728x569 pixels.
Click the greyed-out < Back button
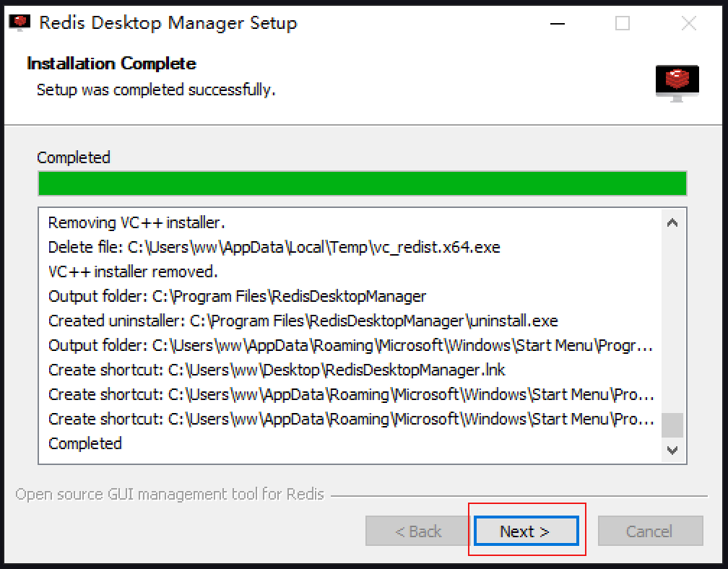coord(418,531)
